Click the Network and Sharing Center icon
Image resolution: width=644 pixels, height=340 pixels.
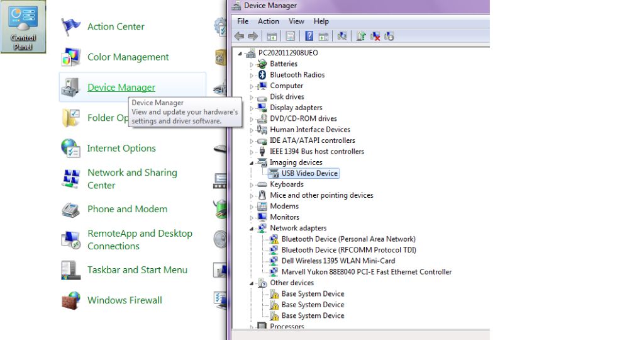70,179
